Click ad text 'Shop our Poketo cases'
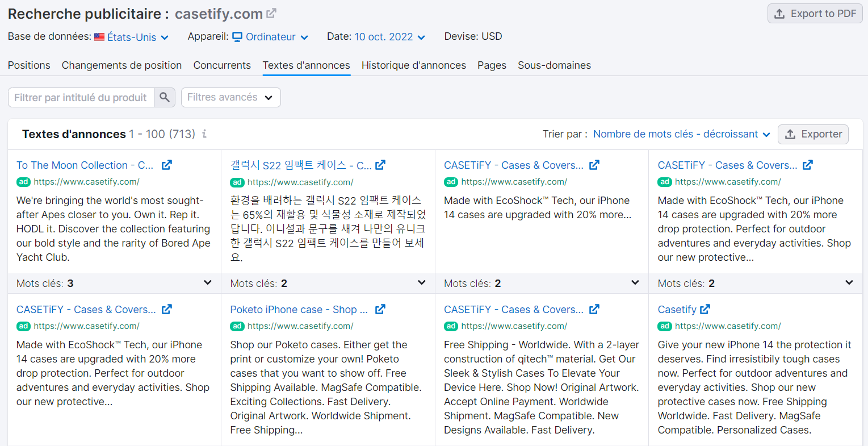Viewport: 868px width, 446px height. (326, 387)
